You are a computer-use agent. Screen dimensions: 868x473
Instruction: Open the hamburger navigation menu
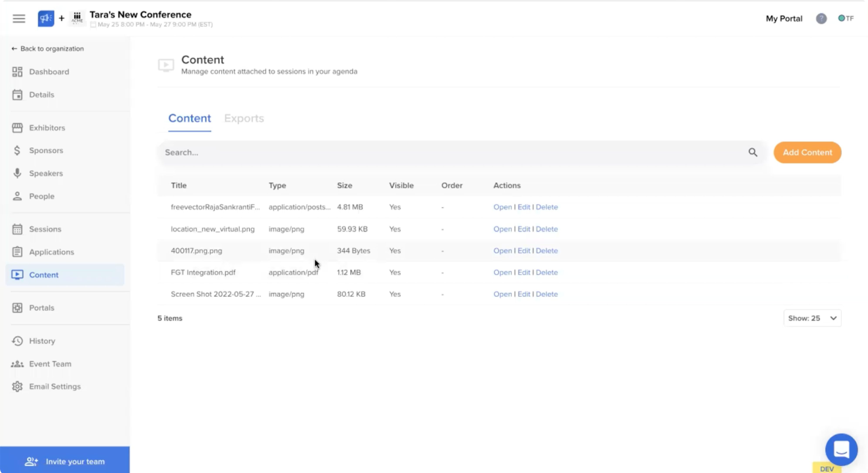click(19, 19)
